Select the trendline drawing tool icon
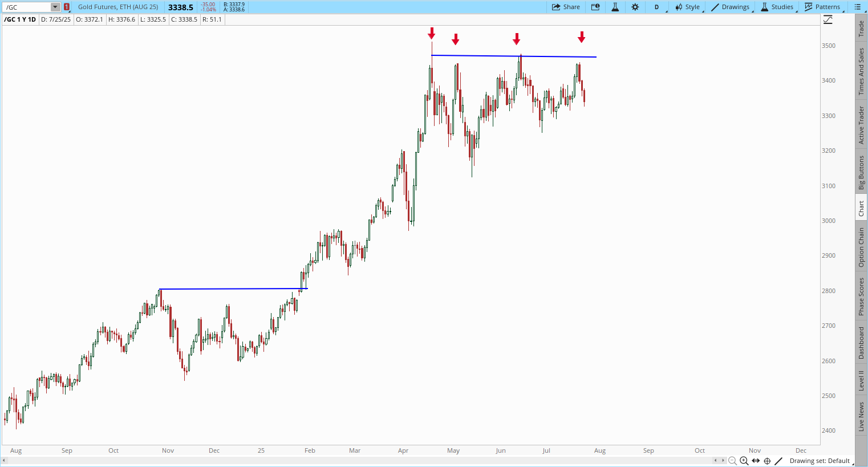This screenshot has height=467, width=868. pyautogui.click(x=778, y=461)
